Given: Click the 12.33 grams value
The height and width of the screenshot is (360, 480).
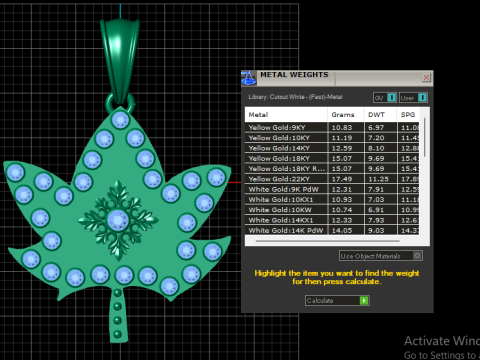Looking at the screenshot, I should tap(342, 220).
